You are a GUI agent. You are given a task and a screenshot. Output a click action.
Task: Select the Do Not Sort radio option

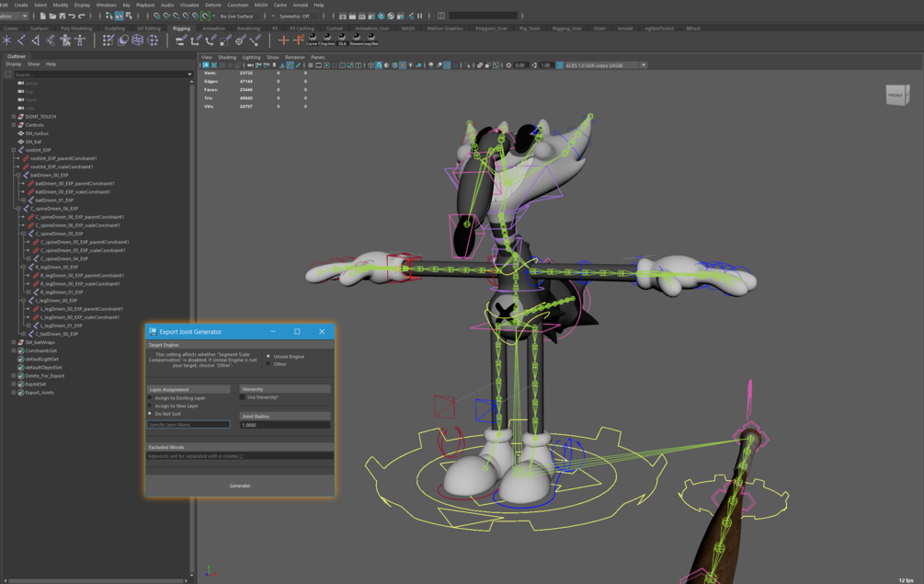point(150,413)
